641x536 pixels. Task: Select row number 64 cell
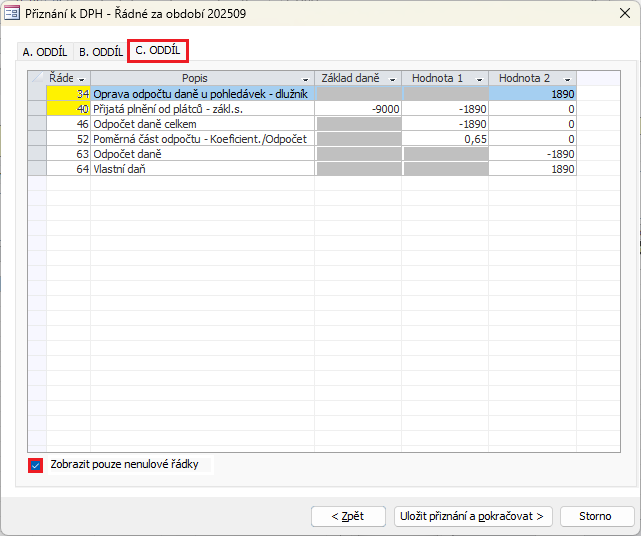[x=69, y=168]
